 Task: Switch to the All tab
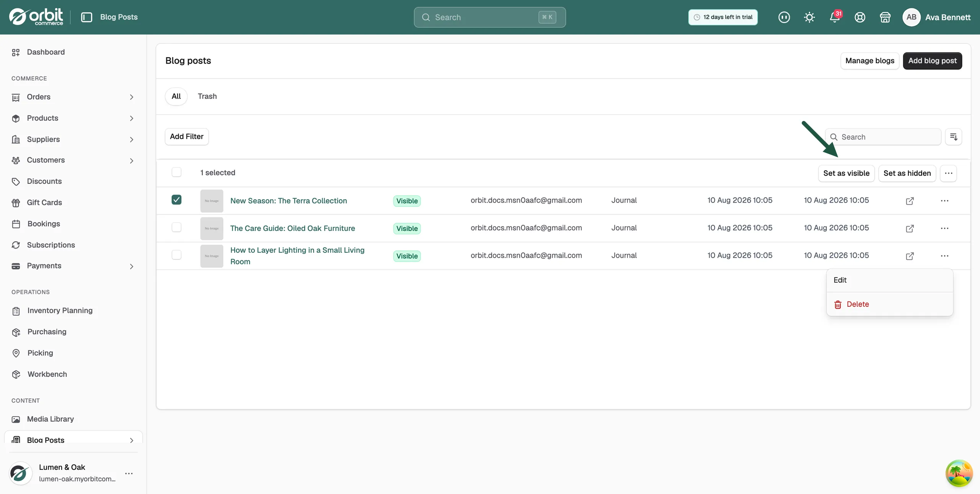(x=176, y=97)
